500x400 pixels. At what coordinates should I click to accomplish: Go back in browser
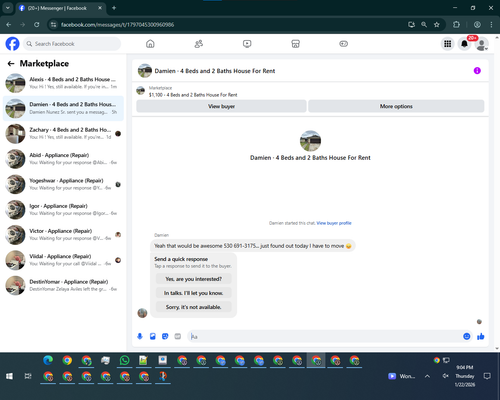coord(9,25)
